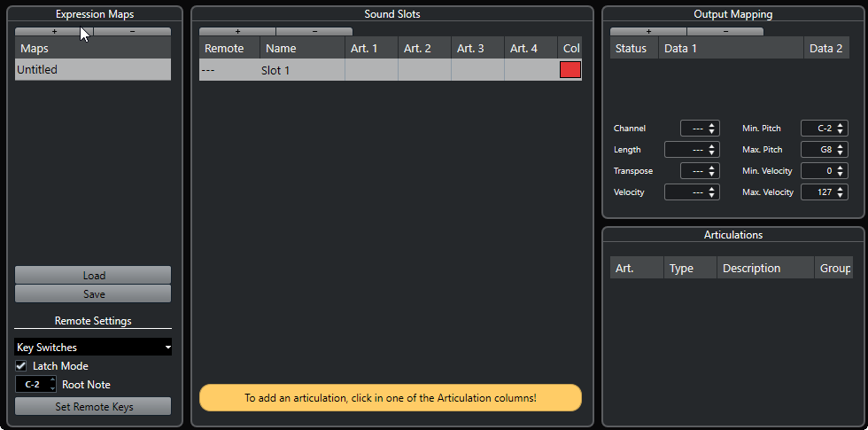The image size is (868, 430).
Task: Open the red color swatch for Slot 1
Action: tap(570, 70)
